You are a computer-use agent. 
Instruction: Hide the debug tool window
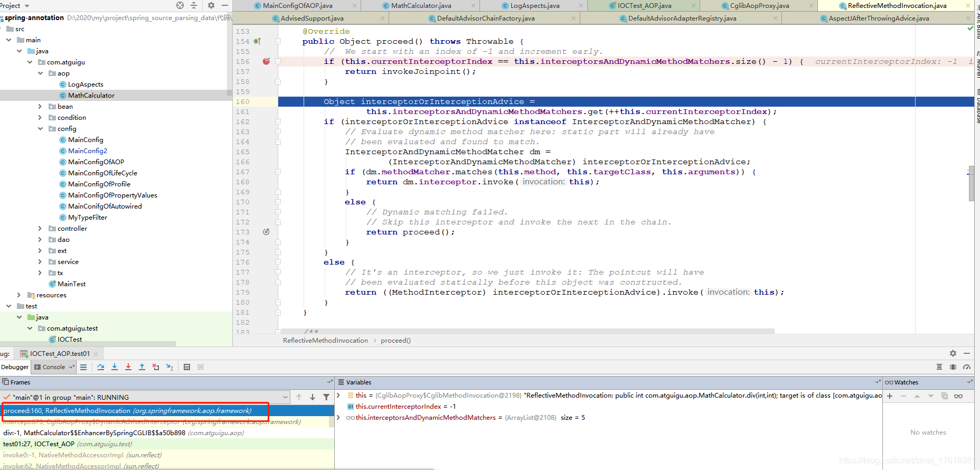967,353
